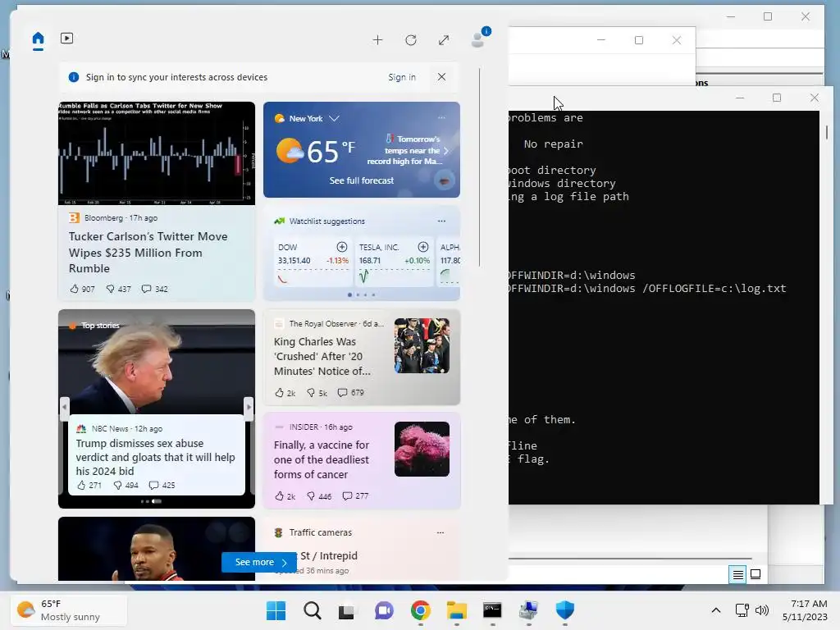
Task: Click the command prompt window scrollbar
Action: point(827,132)
